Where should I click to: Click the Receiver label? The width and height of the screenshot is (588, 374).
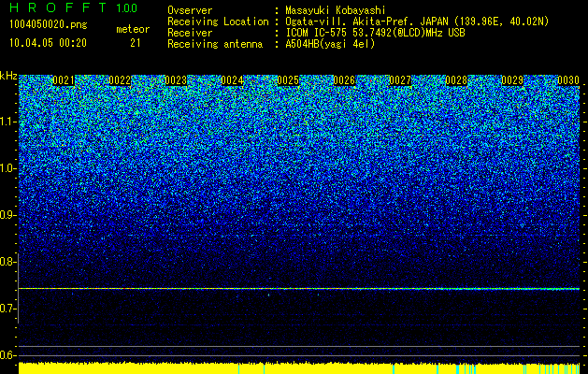(x=190, y=33)
